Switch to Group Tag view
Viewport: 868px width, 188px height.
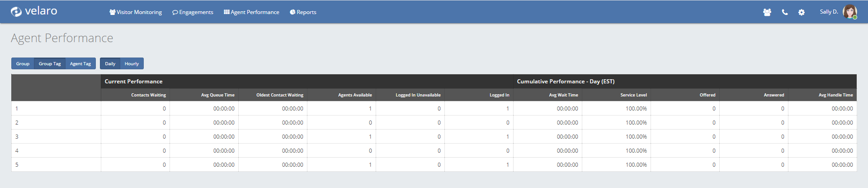coord(50,64)
